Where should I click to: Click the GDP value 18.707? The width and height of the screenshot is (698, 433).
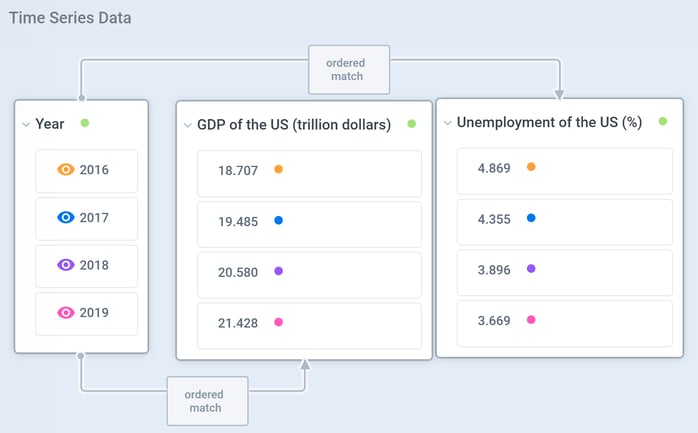(238, 170)
